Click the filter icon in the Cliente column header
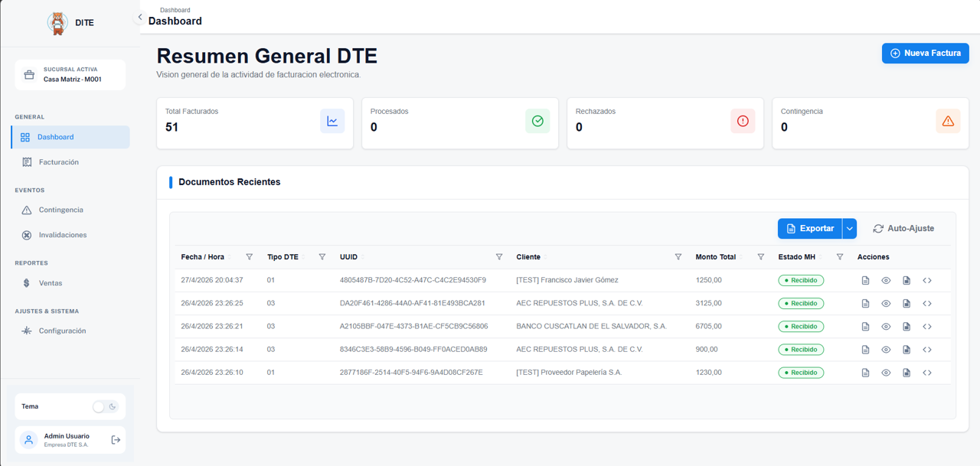 click(x=678, y=257)
